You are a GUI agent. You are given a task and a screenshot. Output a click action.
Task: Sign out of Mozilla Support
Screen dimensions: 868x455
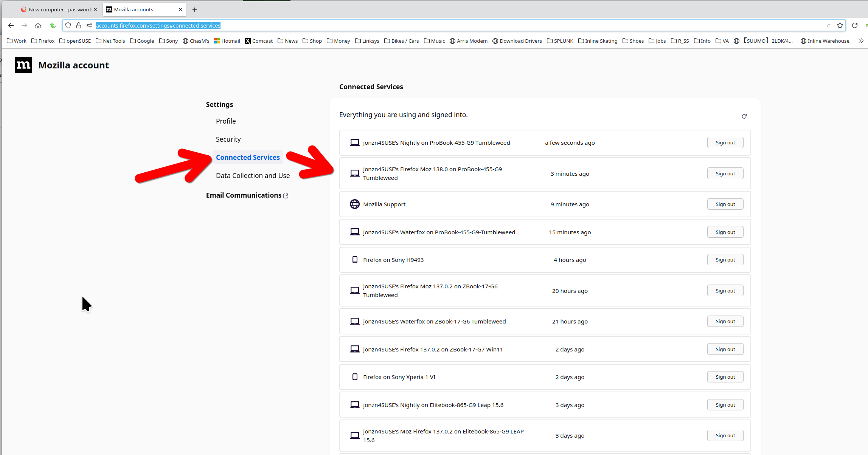(x=725, y=204)
